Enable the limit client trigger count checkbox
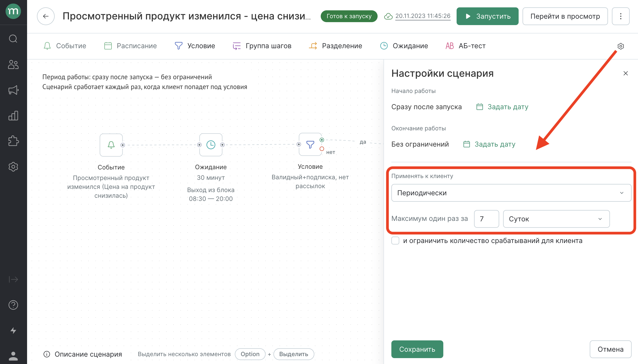Viewport: 638px width, 364px height. click(x=395, y=241)
